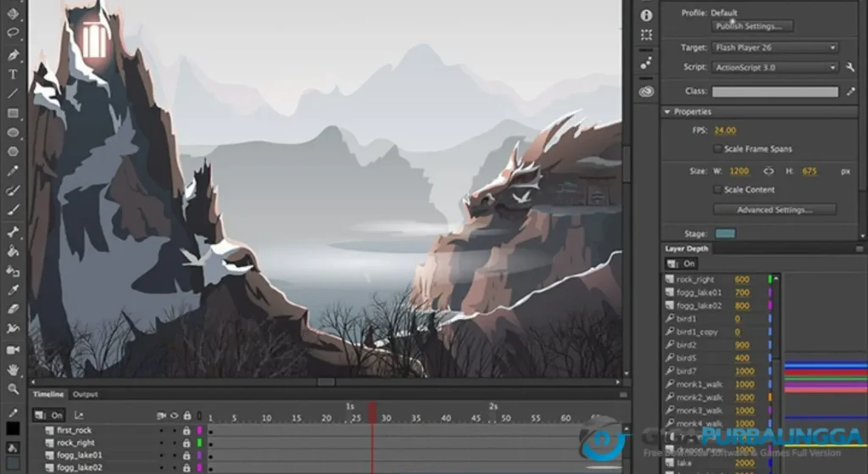Select the Text tool
868x474 pixels.
pyautogui.click(x=12, y=75)
